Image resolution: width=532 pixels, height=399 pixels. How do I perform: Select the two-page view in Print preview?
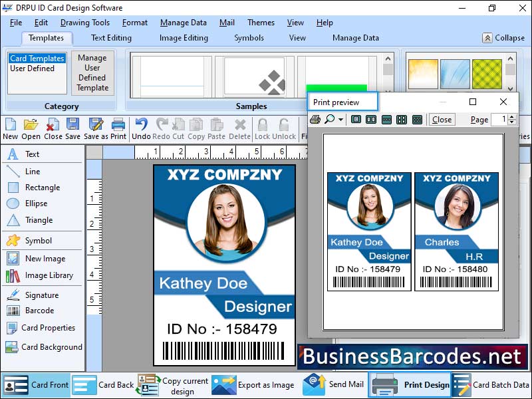370,120
